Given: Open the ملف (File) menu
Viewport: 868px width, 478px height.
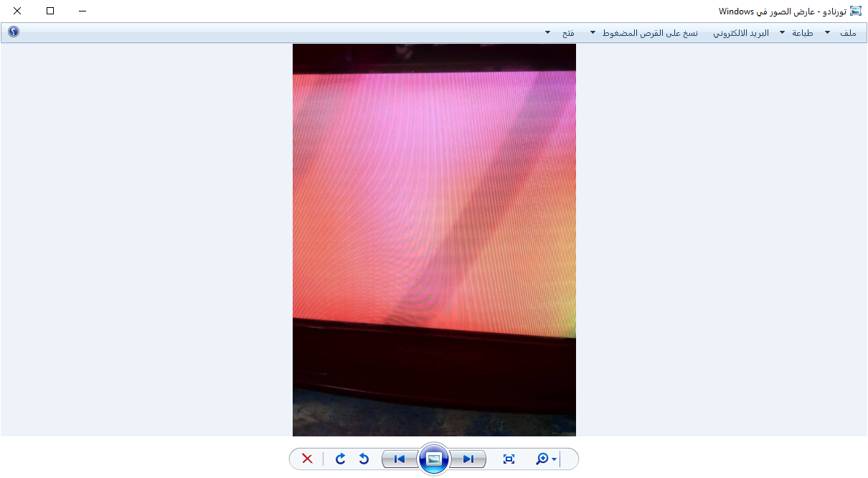Looking at the screenshot, I should [x=849, y=33].
